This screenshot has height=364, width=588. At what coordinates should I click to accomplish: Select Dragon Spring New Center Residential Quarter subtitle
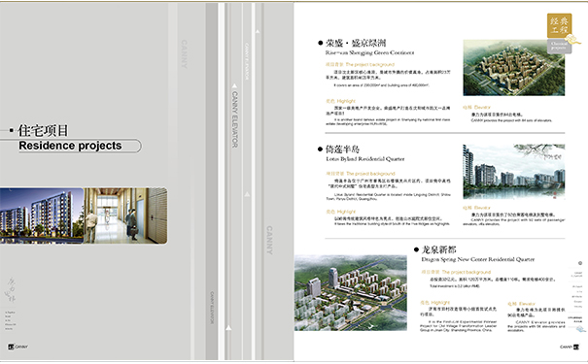pyautogui.click(x=478, y=259)
